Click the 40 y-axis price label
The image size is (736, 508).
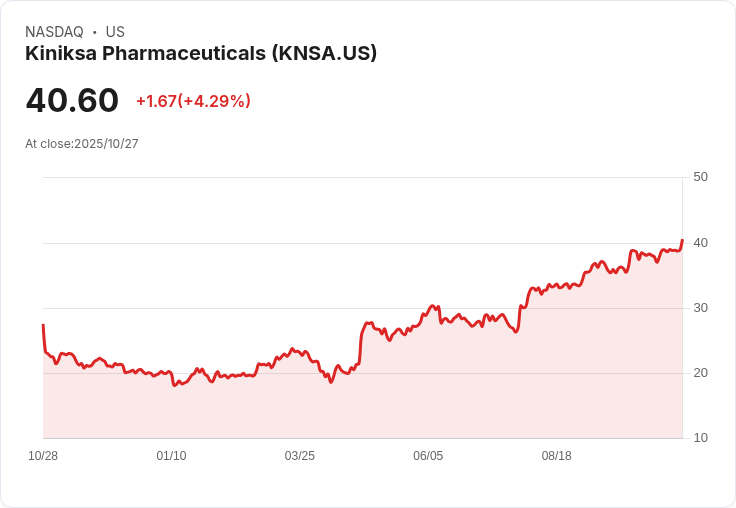point(700,243)
